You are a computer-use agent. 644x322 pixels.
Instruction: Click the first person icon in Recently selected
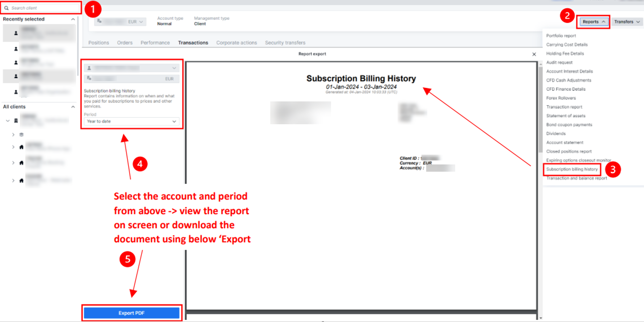(x=16, y=33)
